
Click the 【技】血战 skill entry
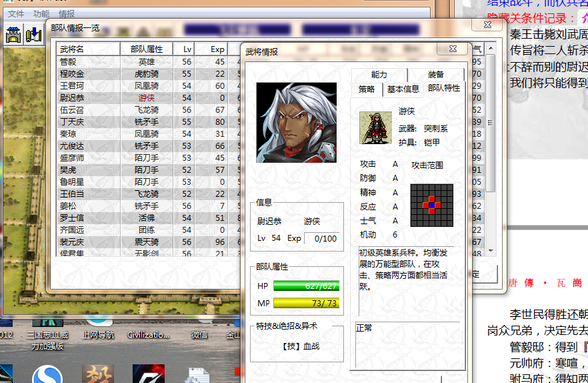(x=301, y=346)
